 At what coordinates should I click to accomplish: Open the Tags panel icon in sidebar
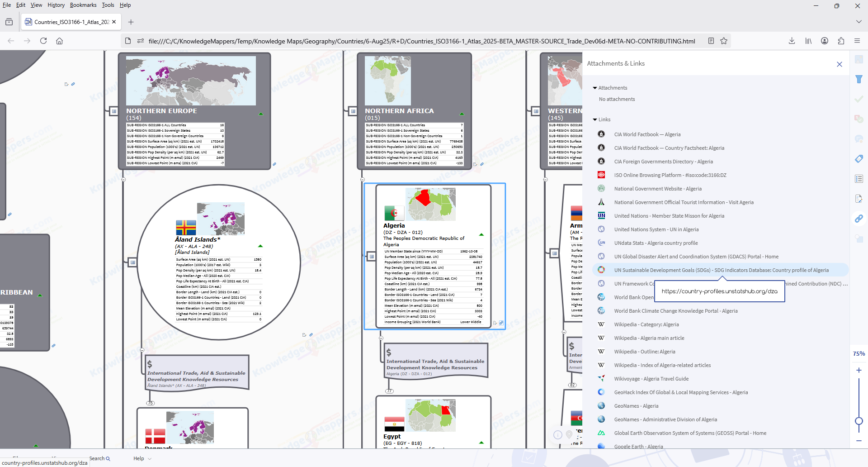[859, 159]
